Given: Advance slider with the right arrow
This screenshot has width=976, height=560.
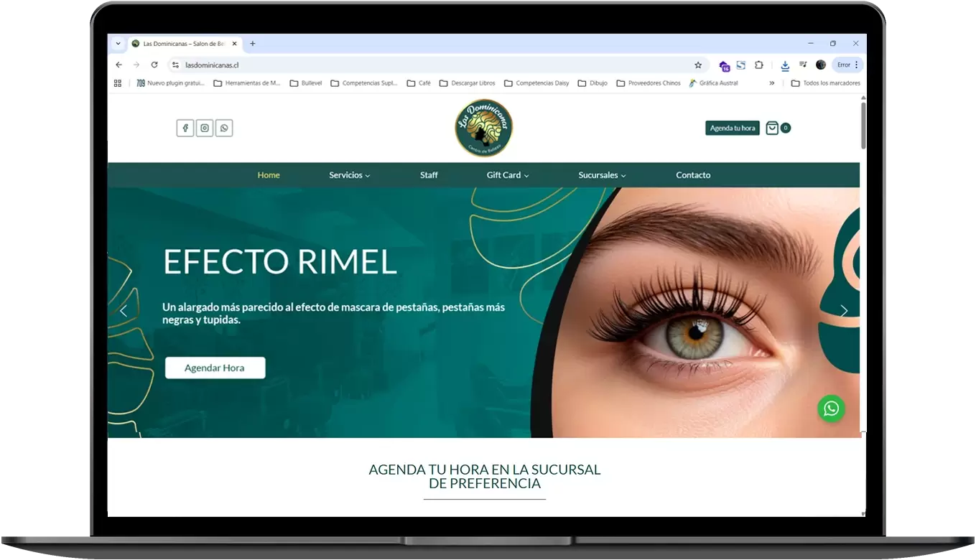Looking at the screenshot, I should (844, 311).
